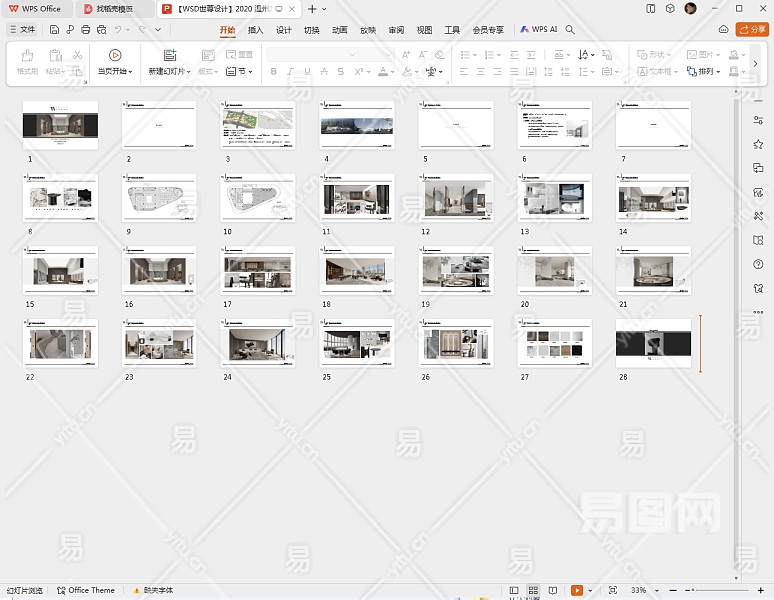Click the play from current slide icon

[115, 56]
